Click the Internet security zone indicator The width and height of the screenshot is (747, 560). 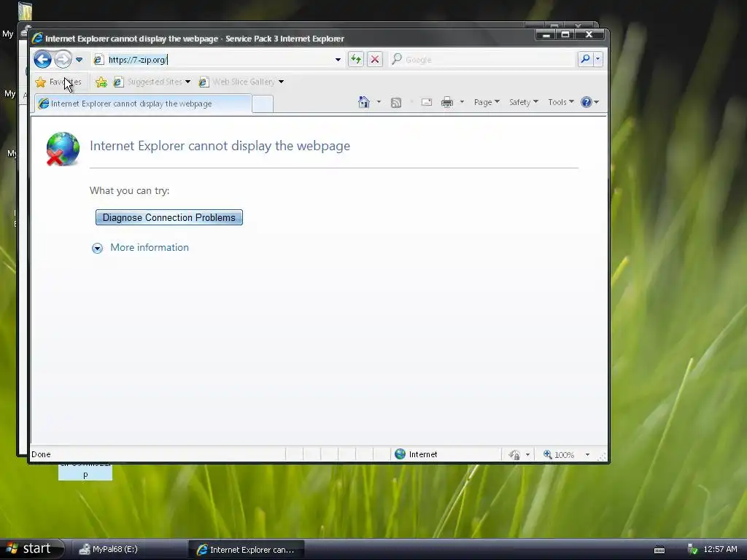(416, 454)
